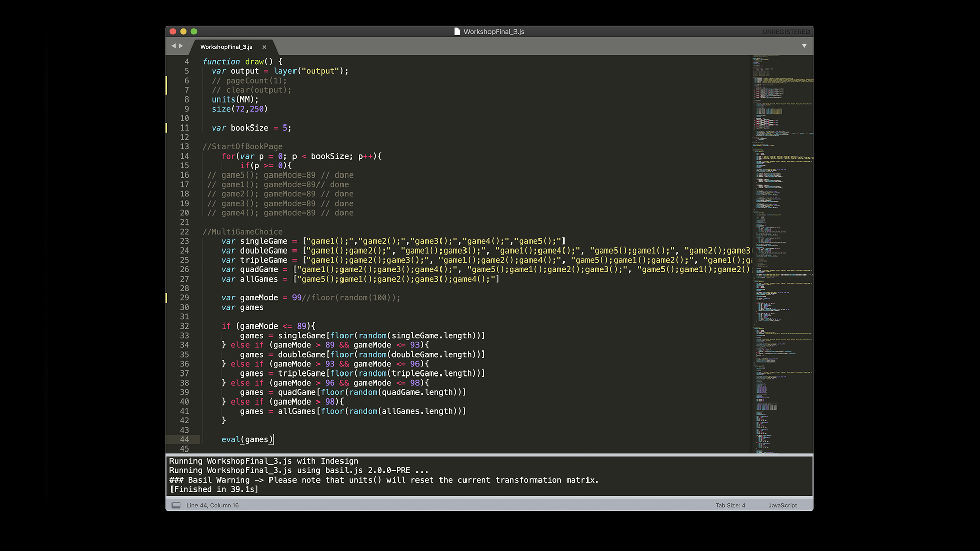Click the forward navigation arrow in tab bar
Screen dimensions: 980x551
(181, 46)
